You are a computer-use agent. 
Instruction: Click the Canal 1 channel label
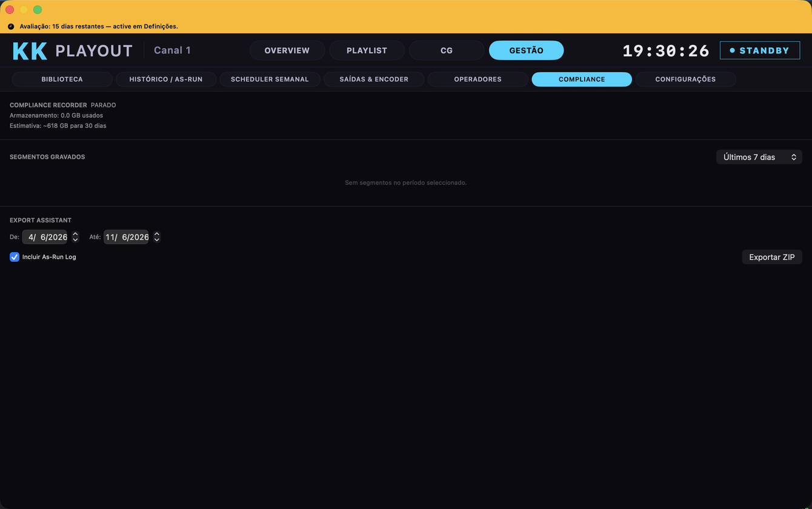point(172,50)
